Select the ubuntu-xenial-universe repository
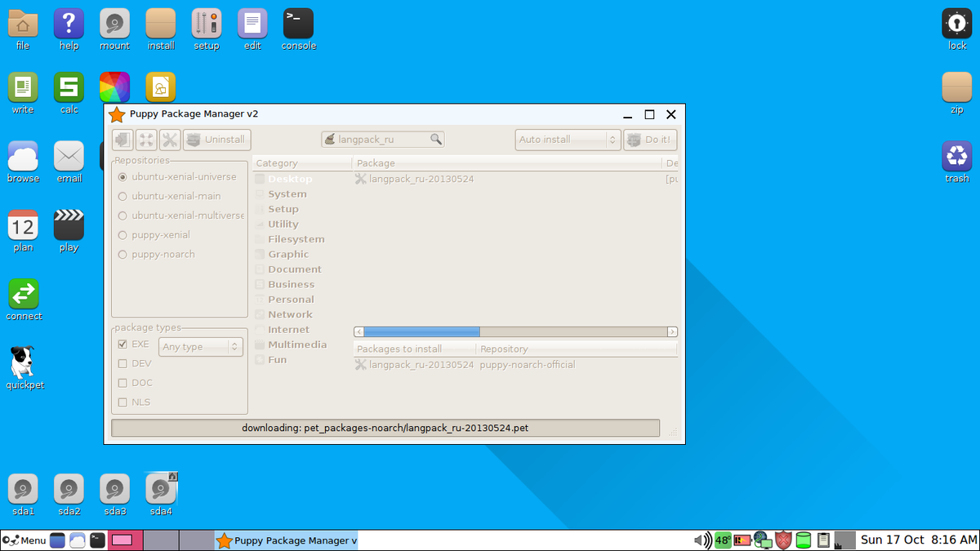This screenshot has height=551, width=980. click(177, 177)
